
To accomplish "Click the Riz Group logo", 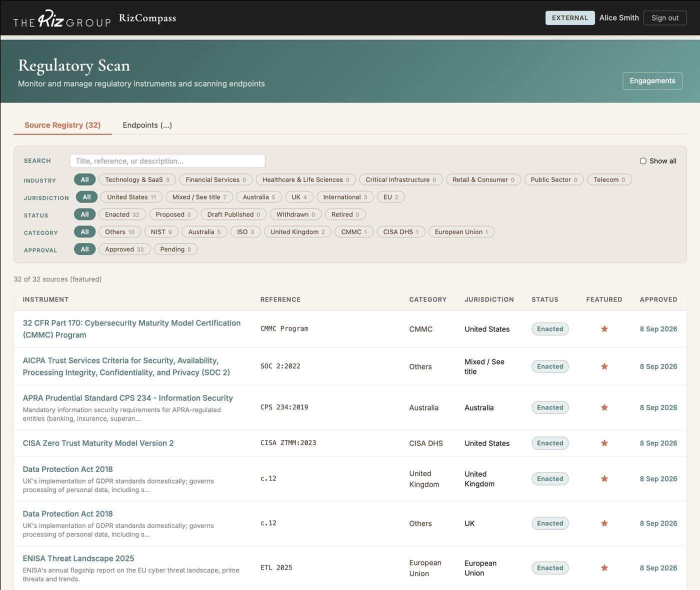I will [62, 18].
